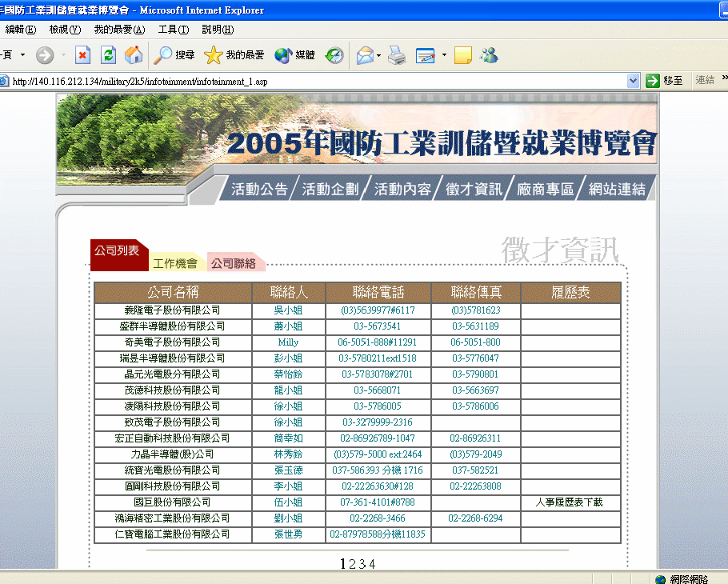Screen dimensions: 728x584
Task: Open the 搜尋 search pane
Action: click(174, 55)
